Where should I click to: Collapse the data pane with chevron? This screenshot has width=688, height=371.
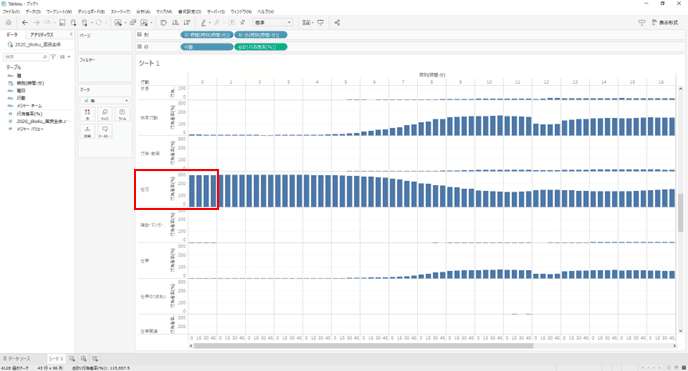point(71,34)
